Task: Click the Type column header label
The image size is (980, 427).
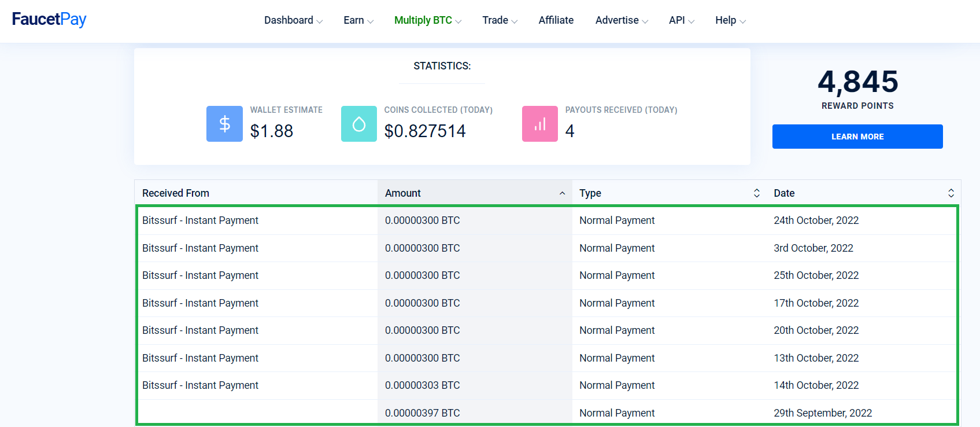Action: (590, 193)
